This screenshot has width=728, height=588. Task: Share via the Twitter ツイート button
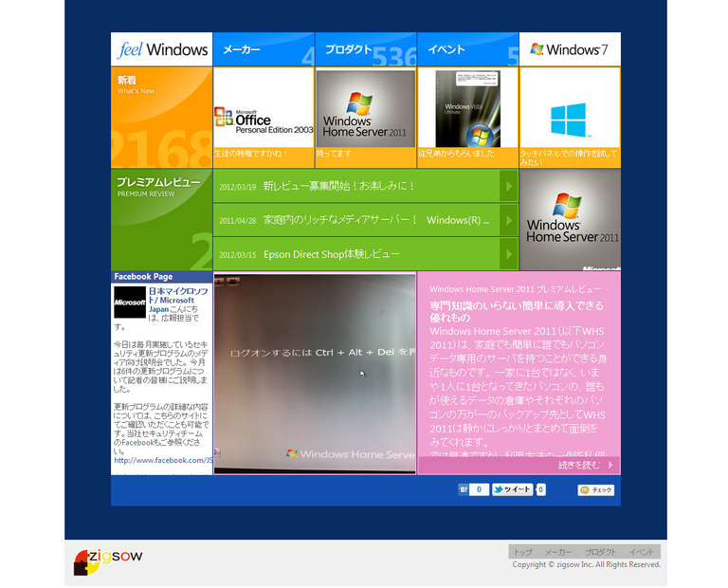[513, 490]
